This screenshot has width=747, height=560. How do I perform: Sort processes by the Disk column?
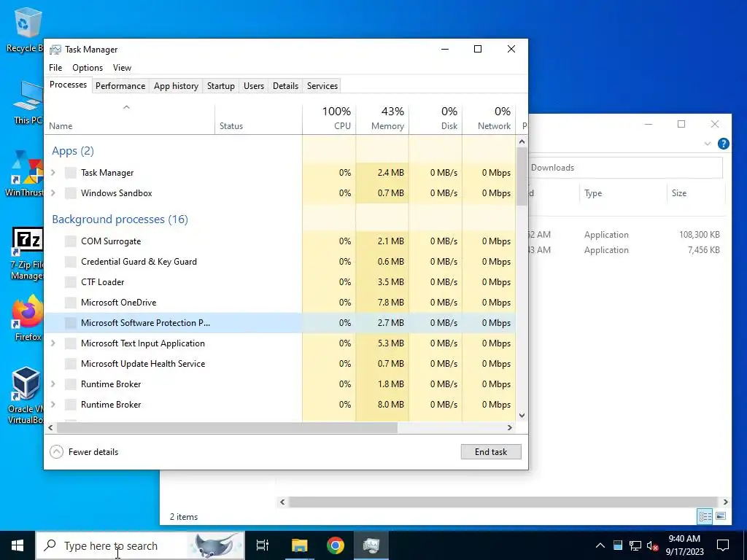pyautogui.click(x=436, y=119)
